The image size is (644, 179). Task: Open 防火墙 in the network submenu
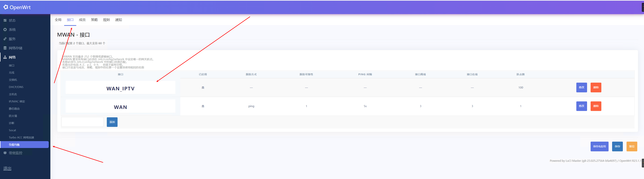pos(13,116)
